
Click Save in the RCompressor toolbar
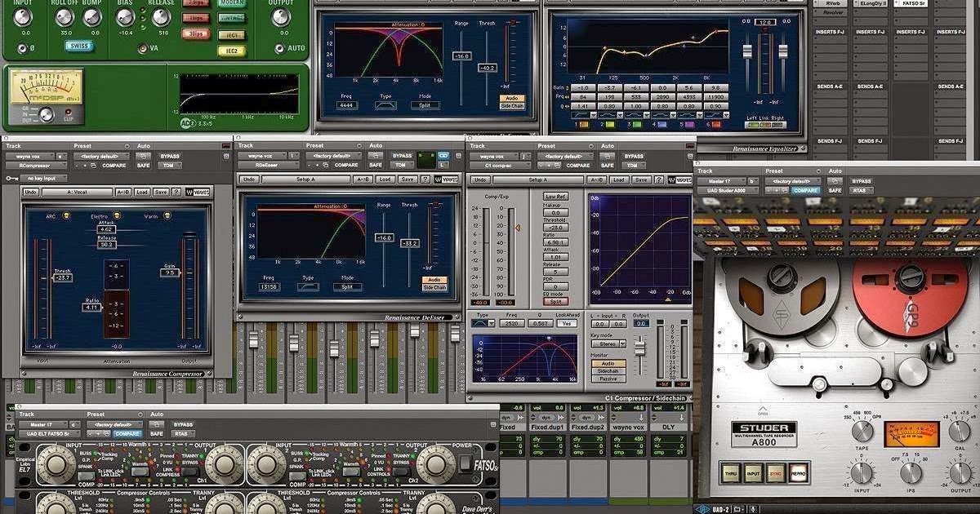point(161,193)
